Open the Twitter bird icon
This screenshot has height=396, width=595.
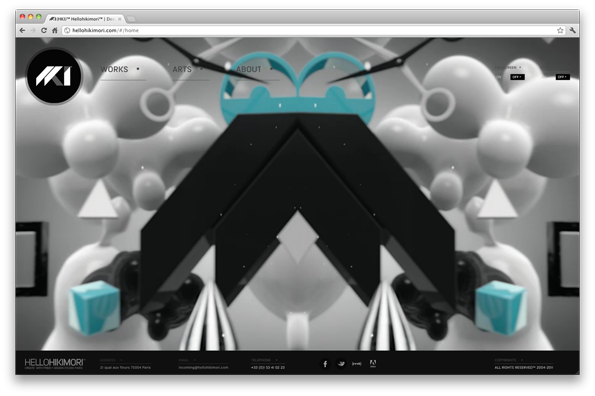[341, 364]
